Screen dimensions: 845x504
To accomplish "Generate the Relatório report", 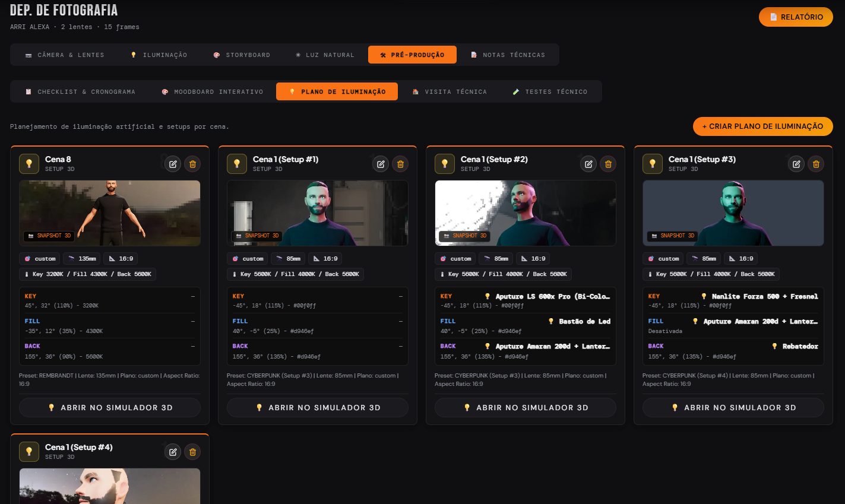I will 796,17.
